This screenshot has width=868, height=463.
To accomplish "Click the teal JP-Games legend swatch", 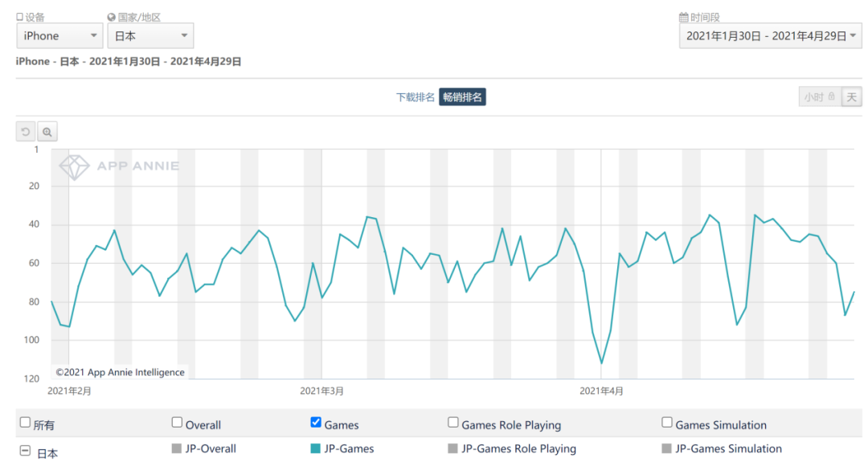I will coord(316,449).
